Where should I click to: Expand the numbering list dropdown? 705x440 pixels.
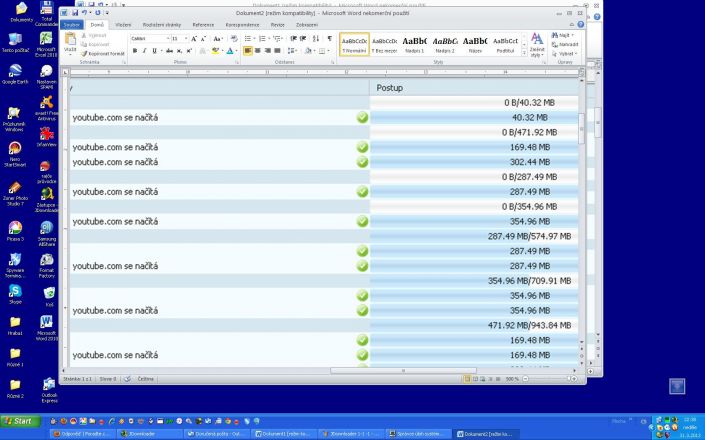(x=269, y=39)
